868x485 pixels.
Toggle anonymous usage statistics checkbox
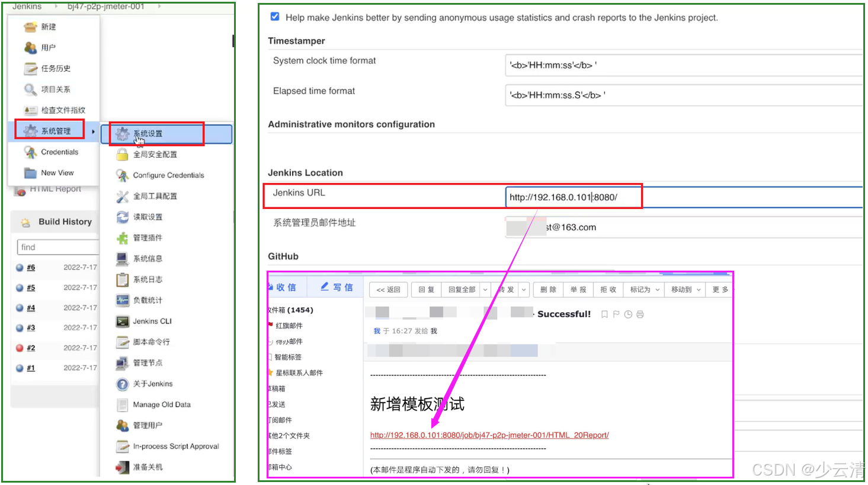click(x=275, y=17)
